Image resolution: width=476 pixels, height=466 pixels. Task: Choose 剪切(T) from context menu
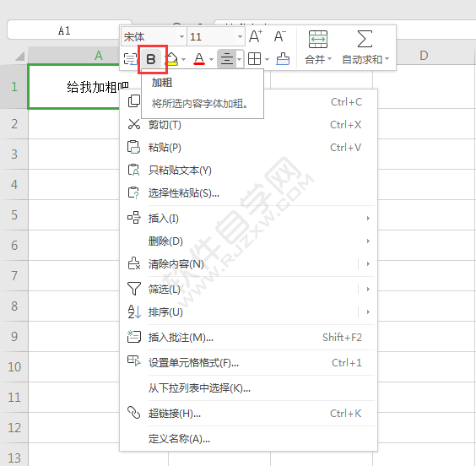click(248, 125)
